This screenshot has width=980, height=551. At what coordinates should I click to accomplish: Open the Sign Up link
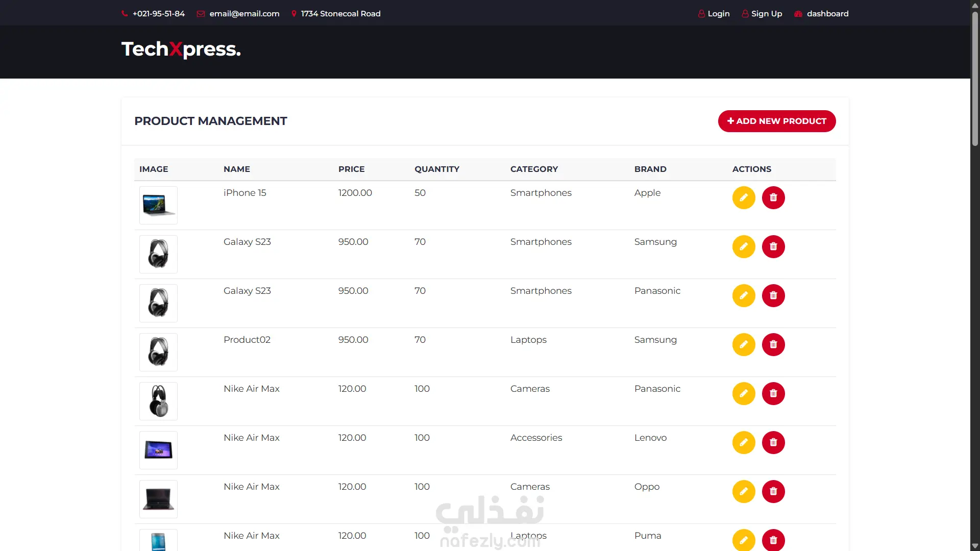(x=762, y=14)
